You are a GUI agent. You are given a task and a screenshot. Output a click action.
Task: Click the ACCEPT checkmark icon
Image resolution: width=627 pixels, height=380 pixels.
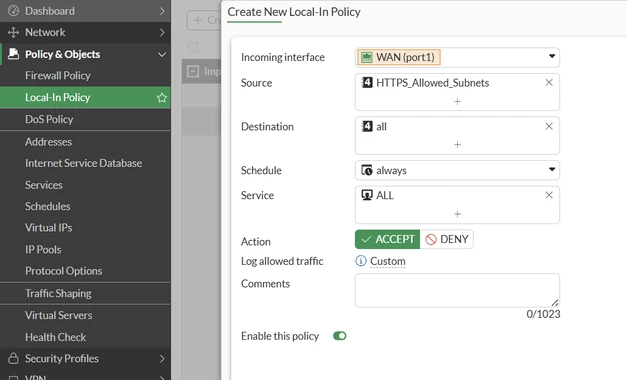pyautogui.click(x=366, y=239)
